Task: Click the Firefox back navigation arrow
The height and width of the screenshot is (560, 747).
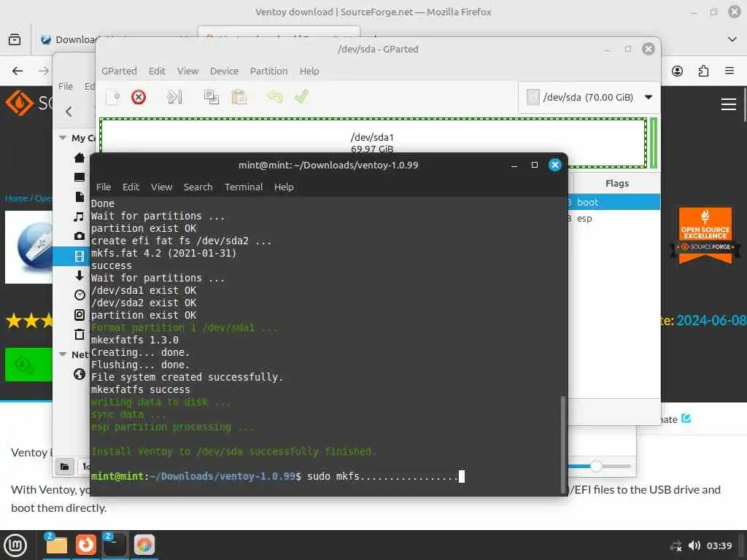Action: click(18, 71)
